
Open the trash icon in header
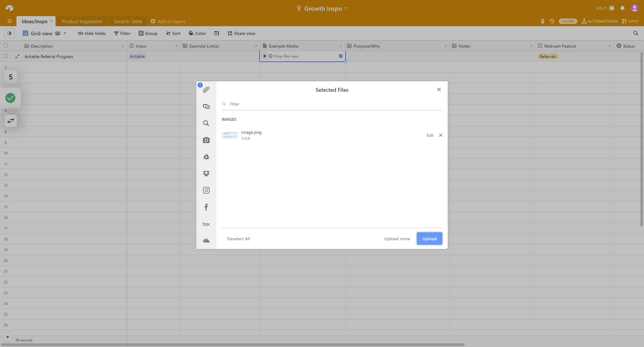click(x=542, y=21)
